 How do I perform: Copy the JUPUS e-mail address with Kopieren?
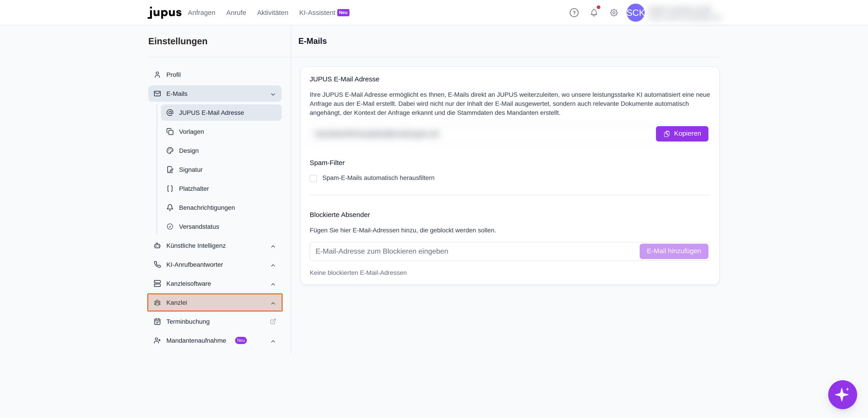tap(682, 134)
